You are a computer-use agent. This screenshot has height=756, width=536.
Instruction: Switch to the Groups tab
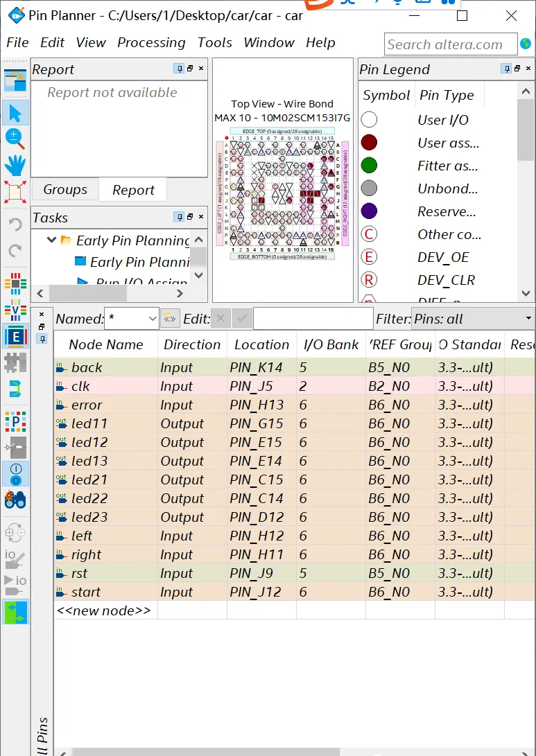[65, 189]
